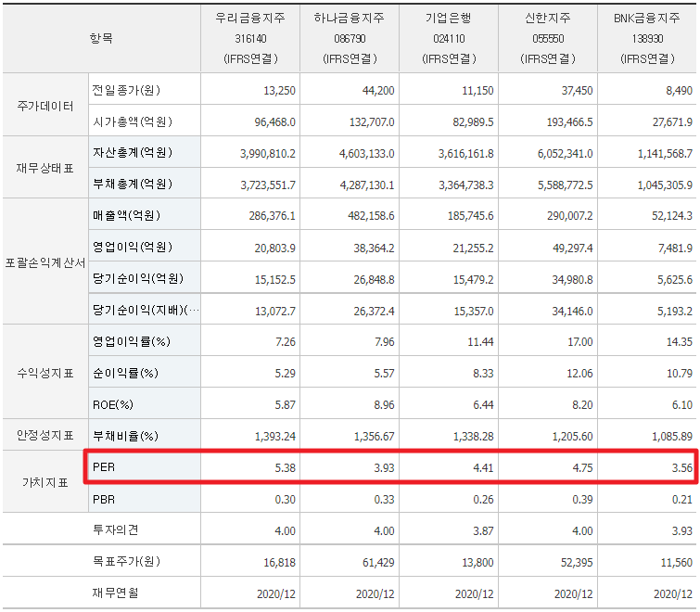Click the 당기순이익(억원) row label
The height and width of the screenshot is (612, 700).
[x=138, y=278]
